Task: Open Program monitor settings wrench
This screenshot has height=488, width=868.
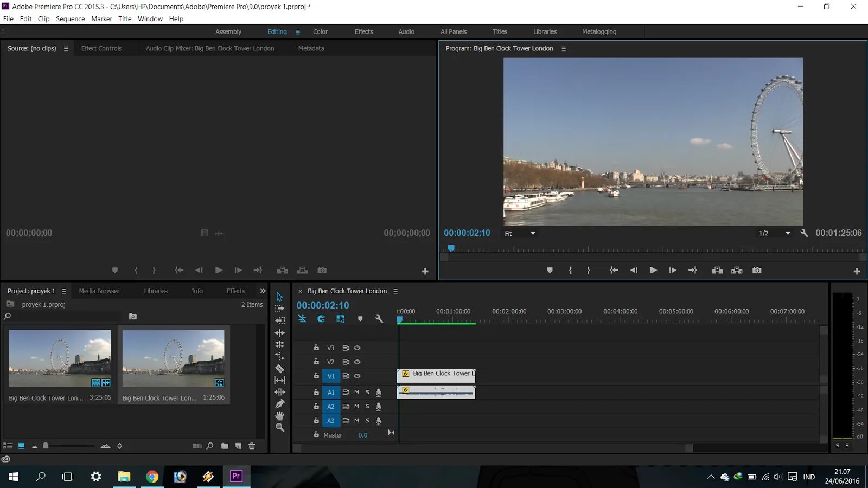Action: point(804,233)
